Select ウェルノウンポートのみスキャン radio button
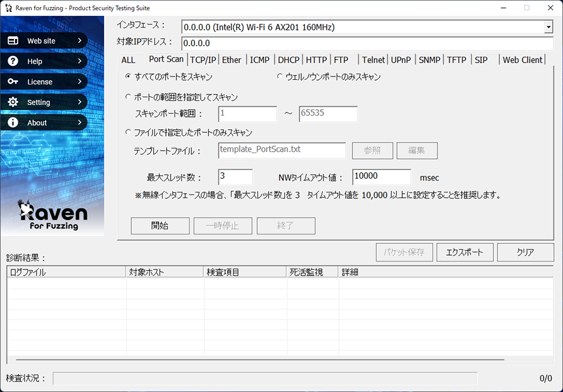Image resolution: width=563 pixels, height=392 pixels. tap(280, 76)
